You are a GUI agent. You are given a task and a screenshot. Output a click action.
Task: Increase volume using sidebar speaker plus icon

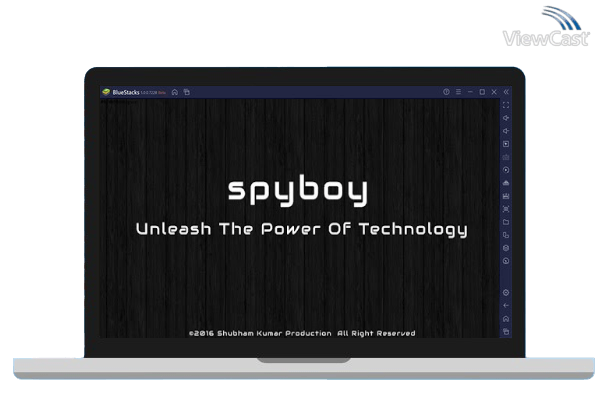(506, 118)
